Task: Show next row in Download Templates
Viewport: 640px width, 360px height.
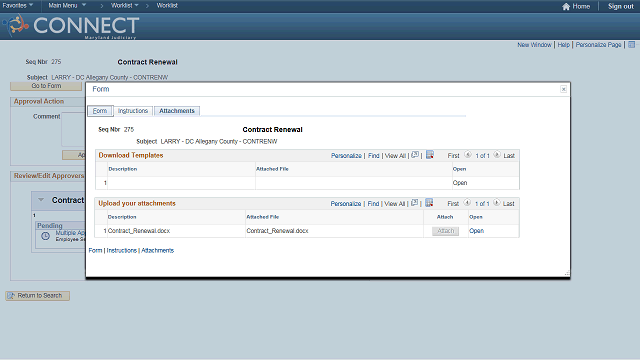Action: point(497,155)
